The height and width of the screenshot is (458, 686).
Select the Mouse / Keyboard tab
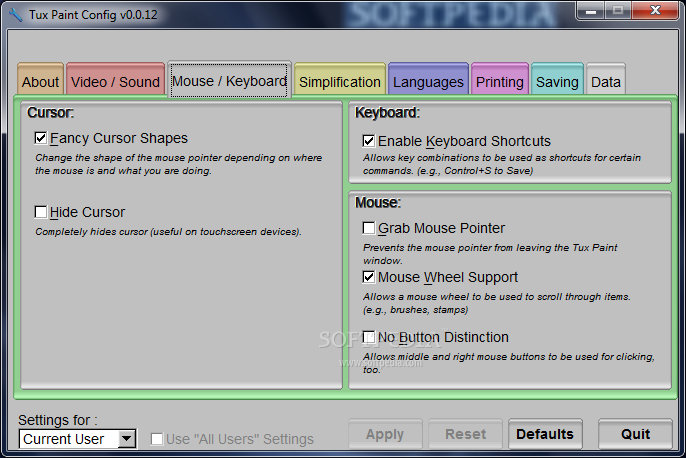click(x=229, y=80)
